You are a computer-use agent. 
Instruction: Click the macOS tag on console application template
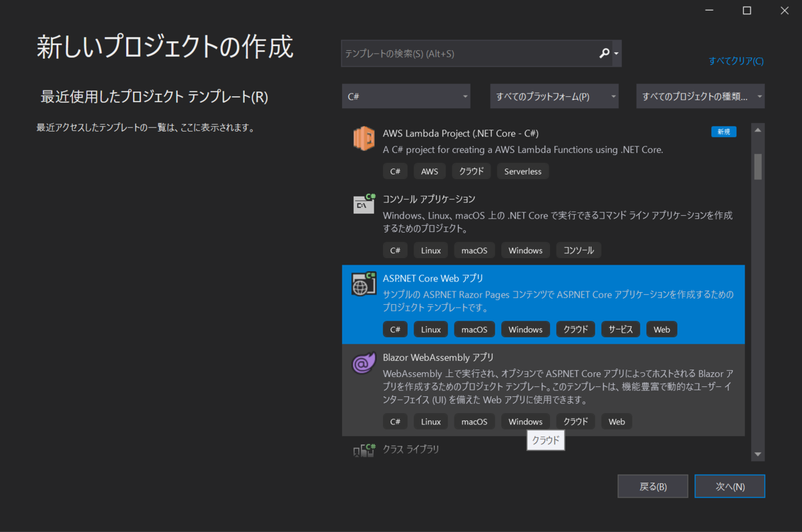[x=475, y=251]
